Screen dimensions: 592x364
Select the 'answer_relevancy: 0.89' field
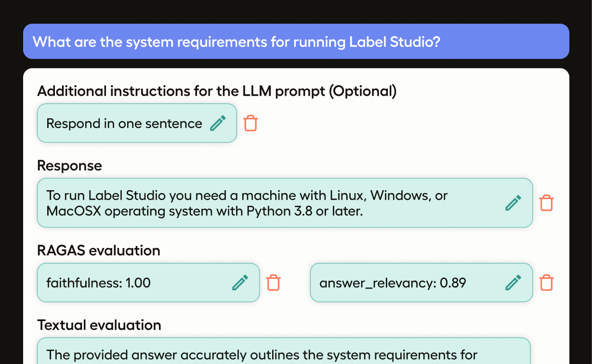coord(393,283)
